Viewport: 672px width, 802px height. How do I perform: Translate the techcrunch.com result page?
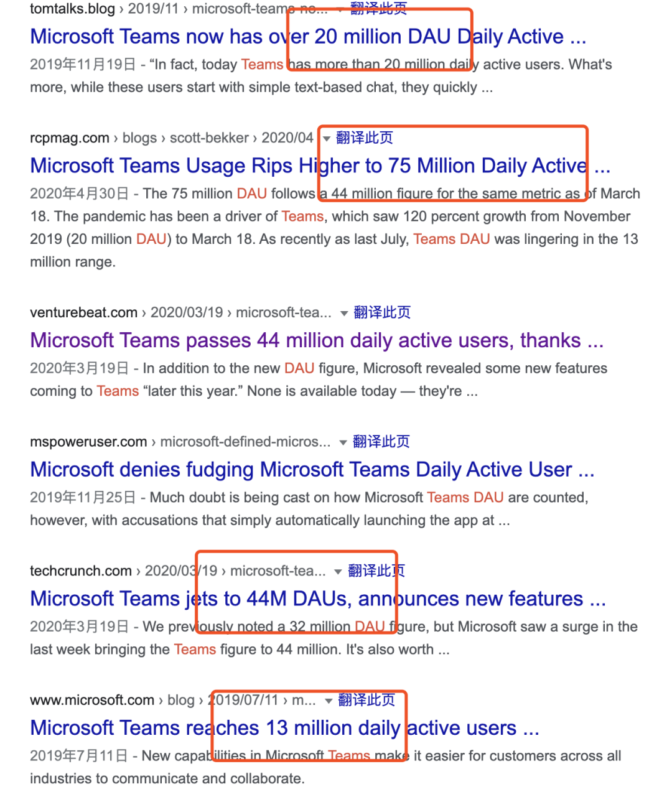click(376, 571)
